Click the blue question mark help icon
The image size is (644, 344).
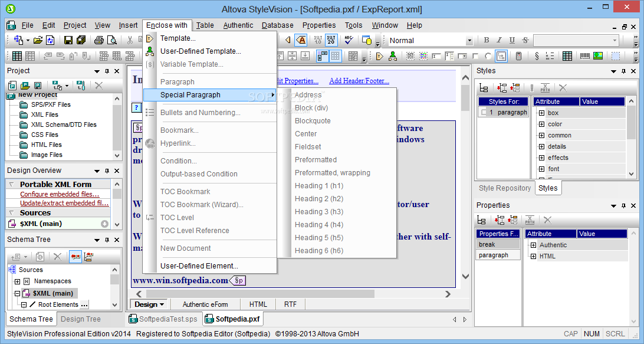click(136, 107)
